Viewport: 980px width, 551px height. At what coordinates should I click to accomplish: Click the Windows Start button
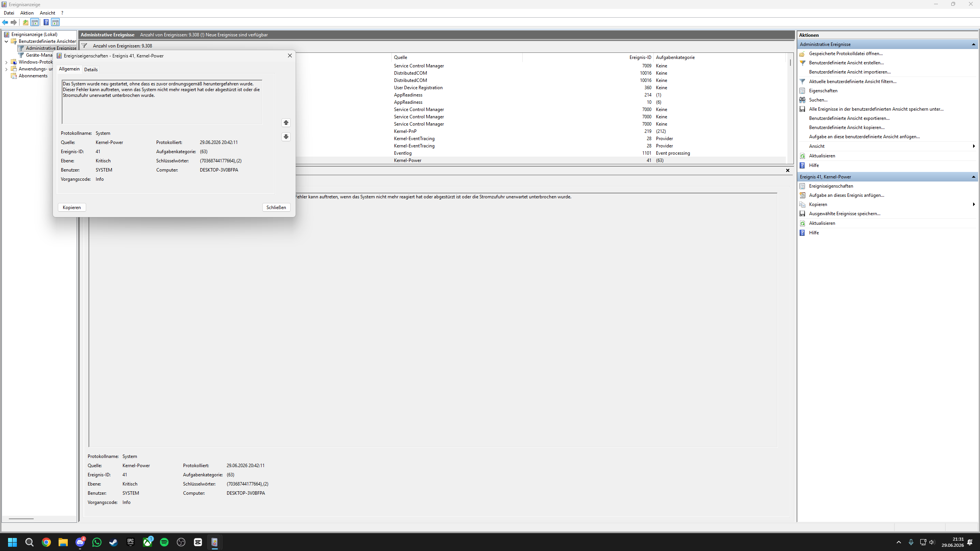coord(13,542)
